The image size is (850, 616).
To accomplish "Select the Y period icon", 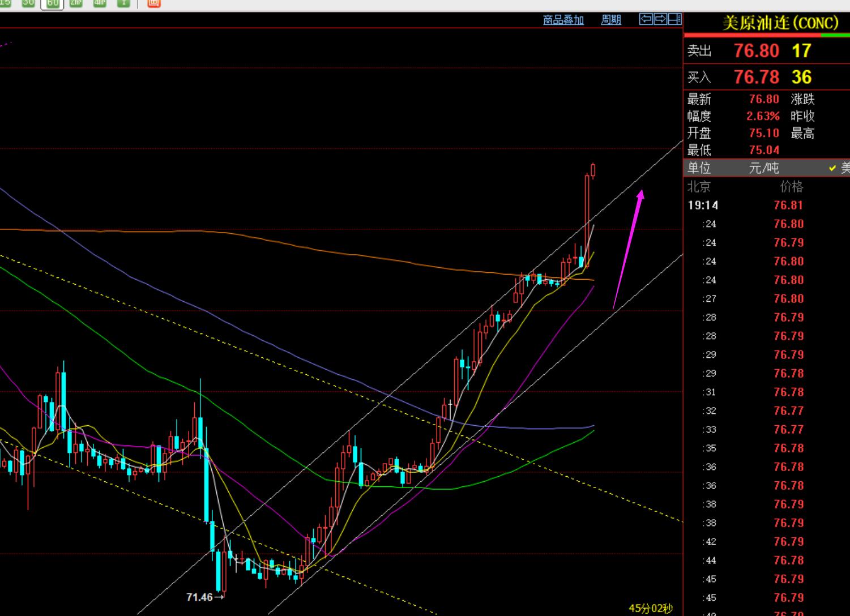I will (x=123, y=3).
